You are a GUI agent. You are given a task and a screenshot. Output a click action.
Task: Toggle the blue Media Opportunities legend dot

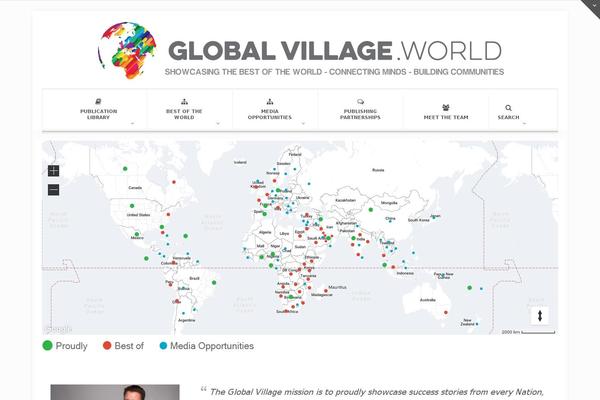point(163,346)
